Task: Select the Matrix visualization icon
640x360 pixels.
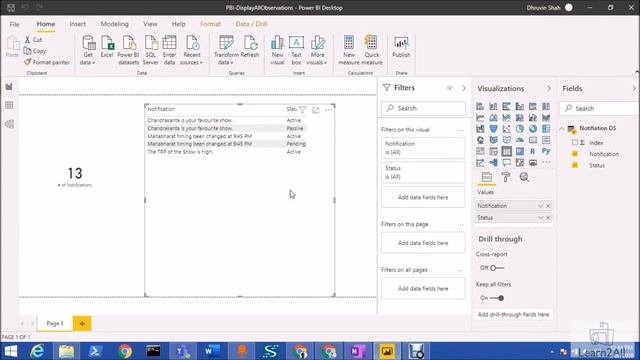Action: click(x=520, y=151)
